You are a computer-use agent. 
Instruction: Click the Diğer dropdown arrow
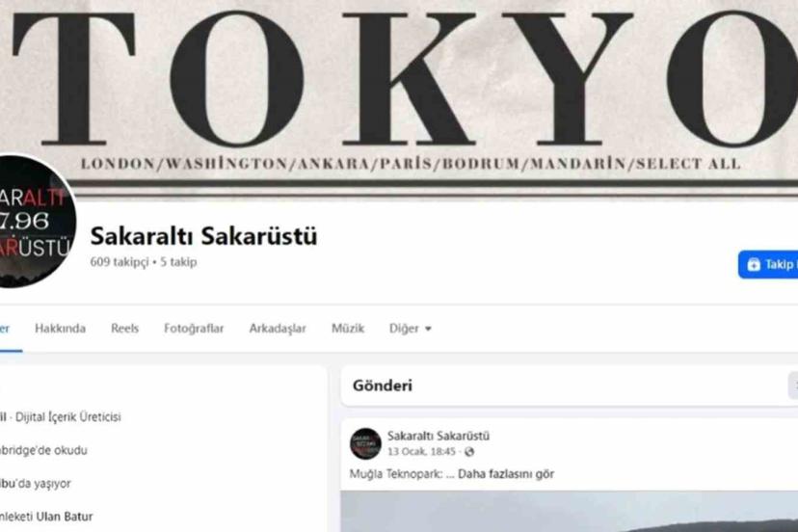tap(428, 329)
